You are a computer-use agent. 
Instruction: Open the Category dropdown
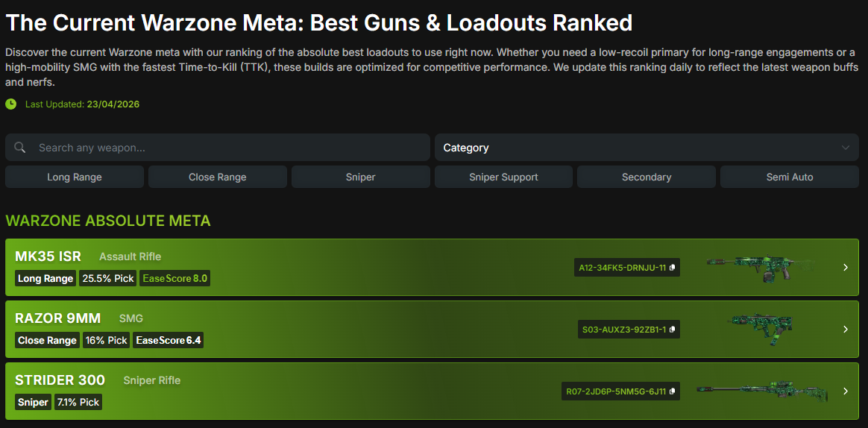(x=646, y=148)
